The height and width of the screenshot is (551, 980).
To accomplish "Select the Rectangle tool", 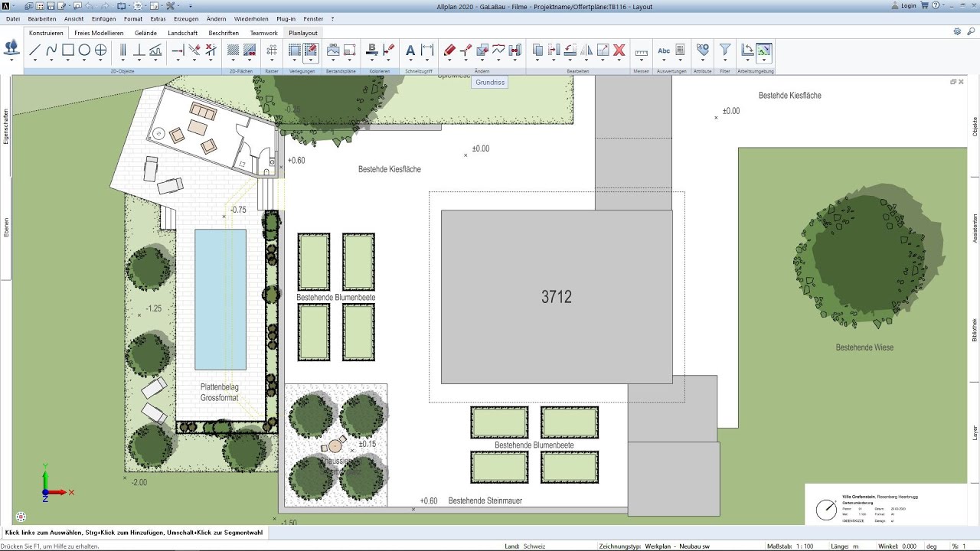I will (x=68, y=51).
